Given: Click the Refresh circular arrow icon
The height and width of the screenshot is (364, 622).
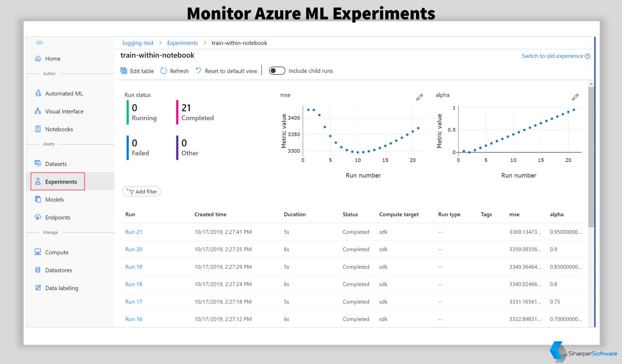Looking at the screenshot, I should (x=164, y=71).
